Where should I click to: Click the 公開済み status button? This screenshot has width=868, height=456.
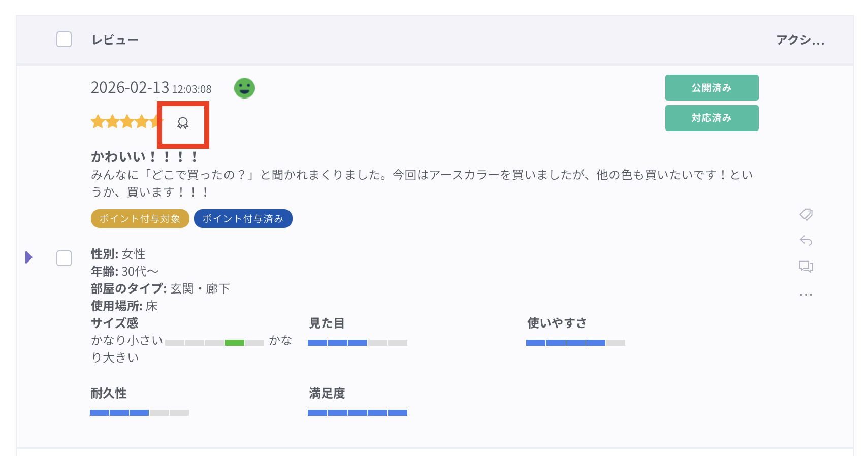(x=712, y=88)
